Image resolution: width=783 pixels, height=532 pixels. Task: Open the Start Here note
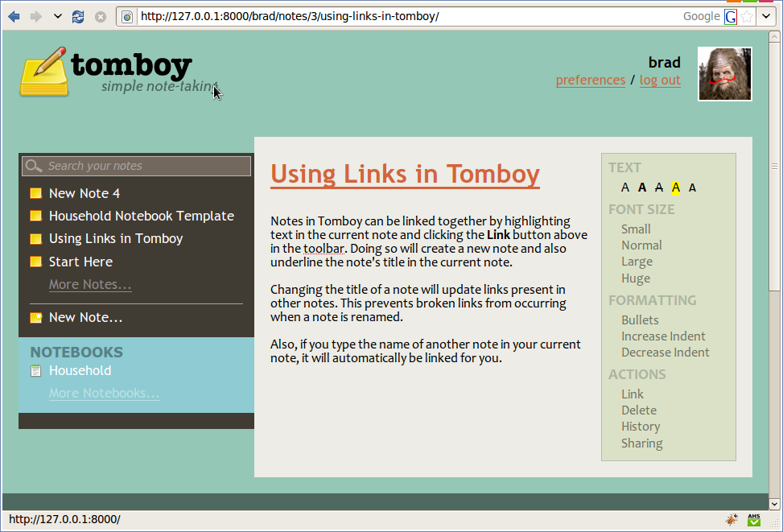[81, 262]
